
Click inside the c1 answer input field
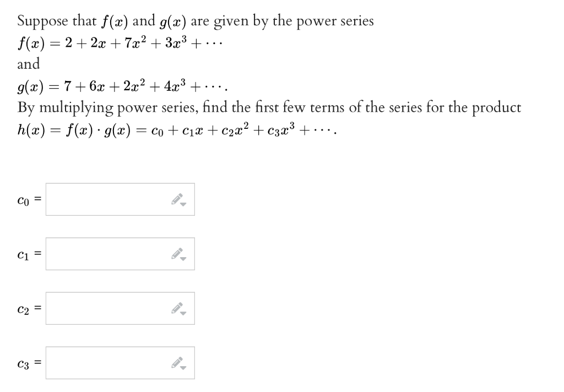click(99, 253)
